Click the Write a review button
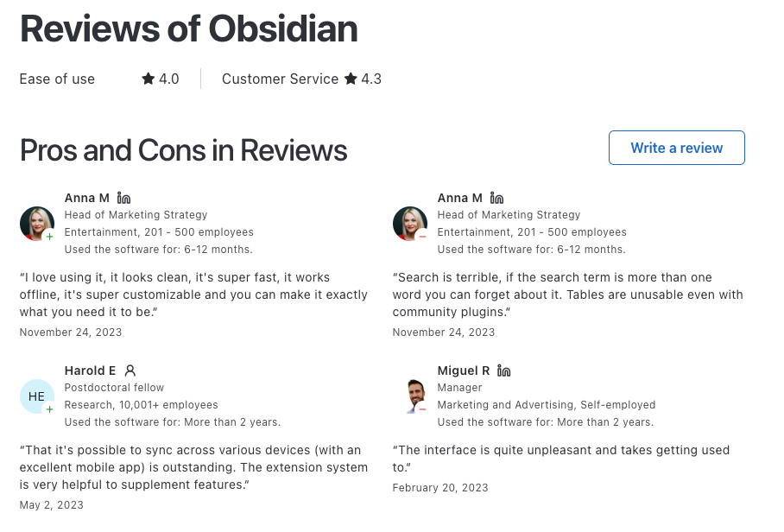Viewport: 784px width, 532px height. click(x=676, y=148)
